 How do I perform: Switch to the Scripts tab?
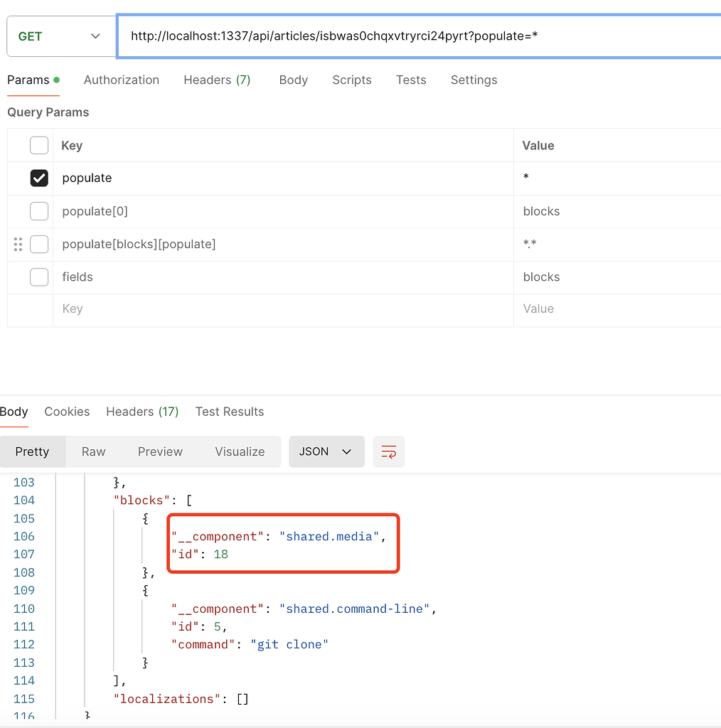[x=351, y=80]
